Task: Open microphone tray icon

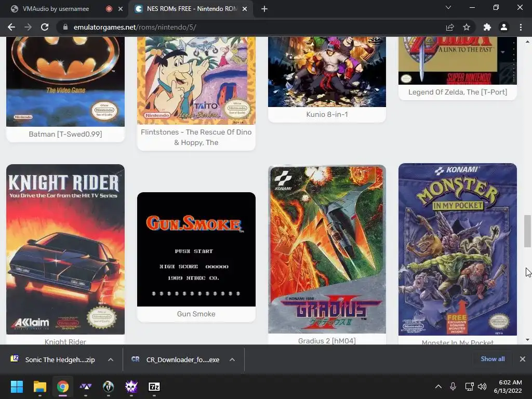Action: click(453, 387)
